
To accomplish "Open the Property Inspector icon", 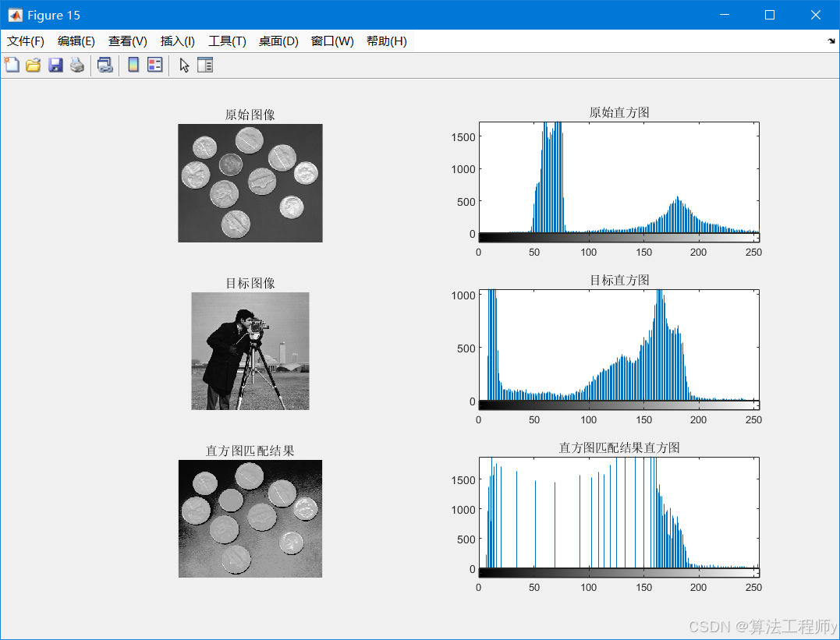I will pos(205,65).
